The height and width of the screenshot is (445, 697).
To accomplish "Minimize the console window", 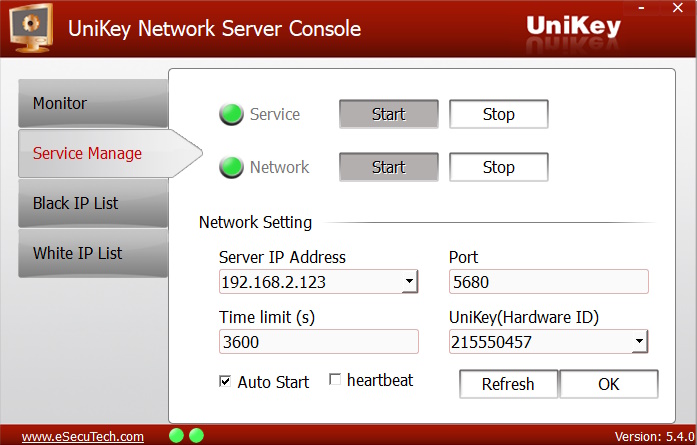I will click(x=641, y=8).
